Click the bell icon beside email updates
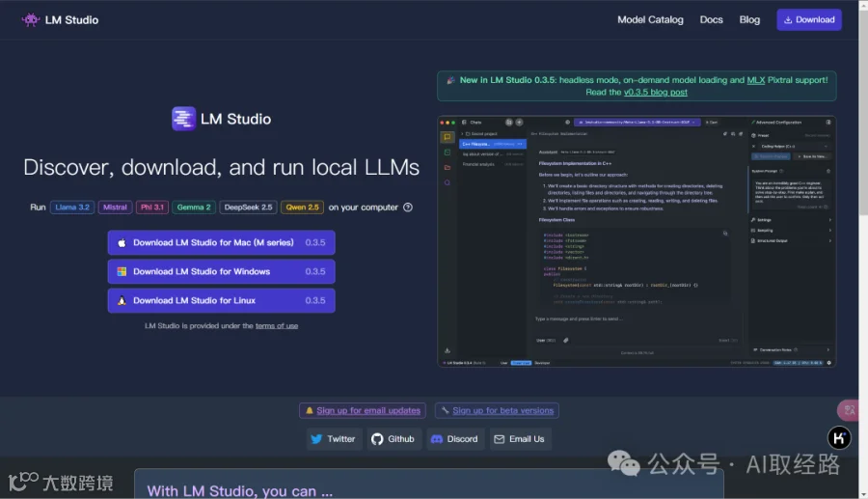Image resolution: width=868 pixels, height=499 pixels. click(x=310, y=410)
